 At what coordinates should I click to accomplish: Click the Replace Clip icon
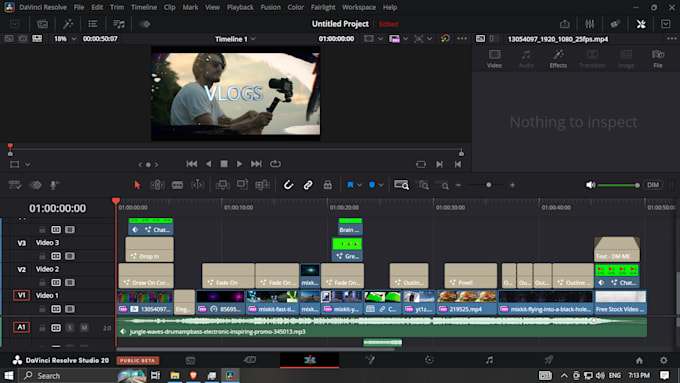pos(262,185)
